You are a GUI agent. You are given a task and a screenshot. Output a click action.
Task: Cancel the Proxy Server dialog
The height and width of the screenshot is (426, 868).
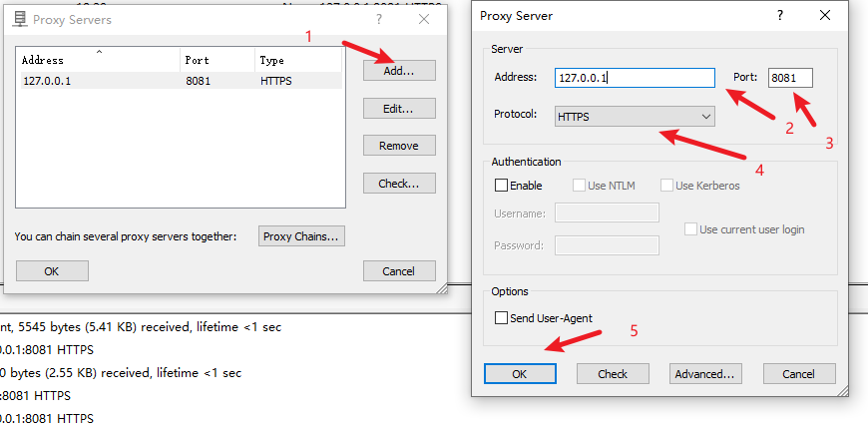pyautogui.click(x=799, y=374)
